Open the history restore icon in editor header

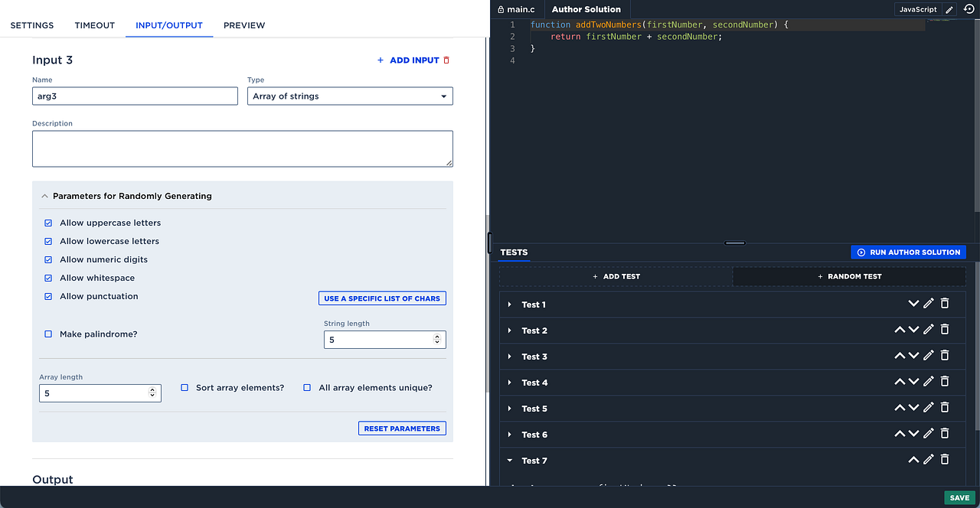pos(969,9)
